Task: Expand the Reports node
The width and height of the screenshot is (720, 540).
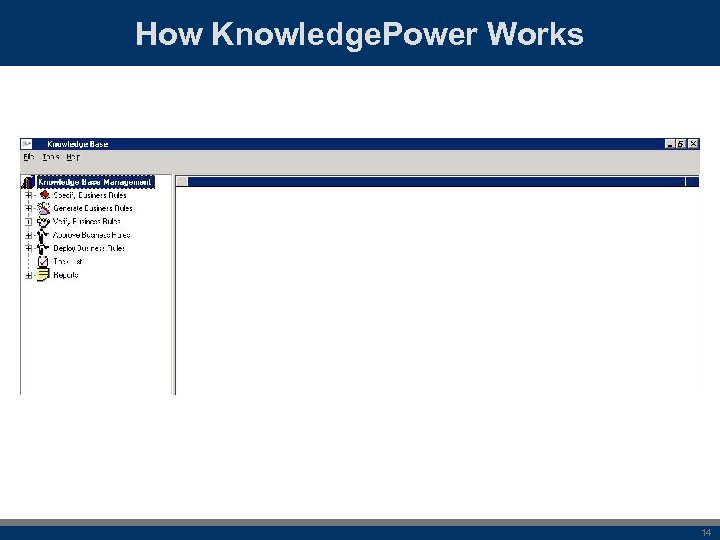Action: click(x=28, y=276)
